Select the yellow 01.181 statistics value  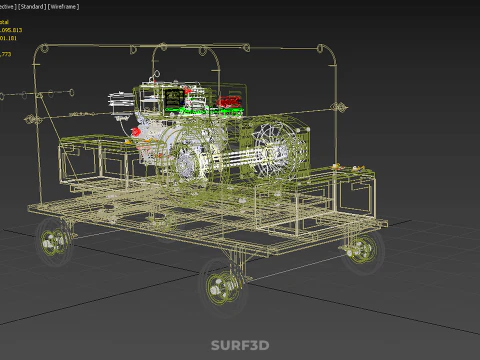(8, 38)
